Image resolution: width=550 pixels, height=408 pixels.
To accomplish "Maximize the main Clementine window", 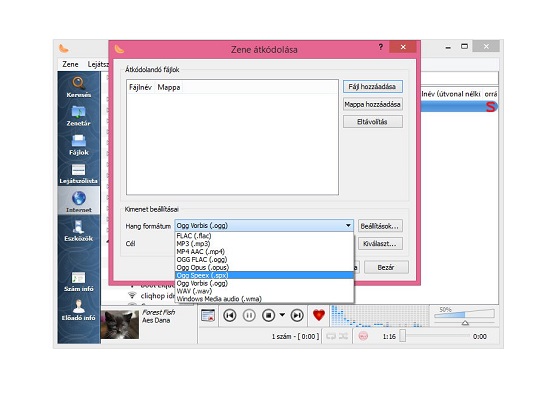I will (464, 46).
